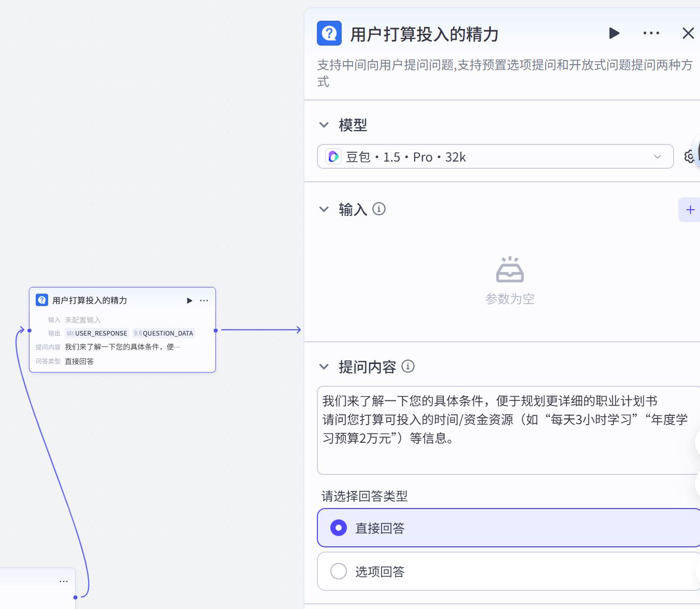The image size is (700, 609).
Task: Open the model selection dropdown
Action: click(x=657, y=156)
